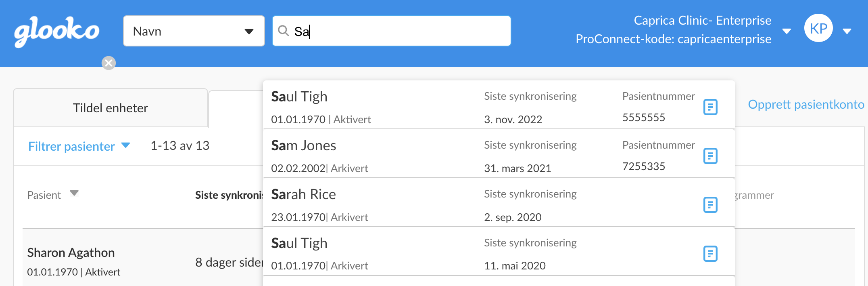This screenshot has height=286, width=868.
Task: Open the document icon for Saul Tigh, Aktivert
Action: (710, 107)
